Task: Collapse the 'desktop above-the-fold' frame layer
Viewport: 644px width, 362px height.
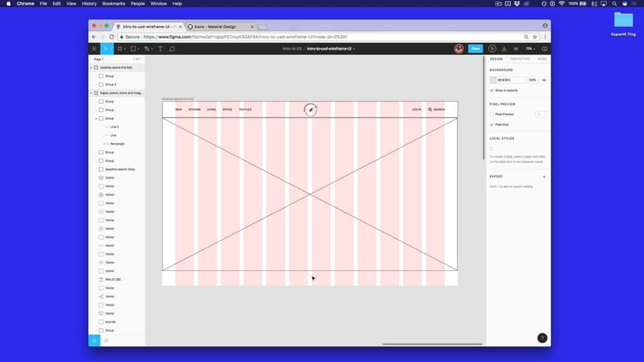Action: point(91,68)
